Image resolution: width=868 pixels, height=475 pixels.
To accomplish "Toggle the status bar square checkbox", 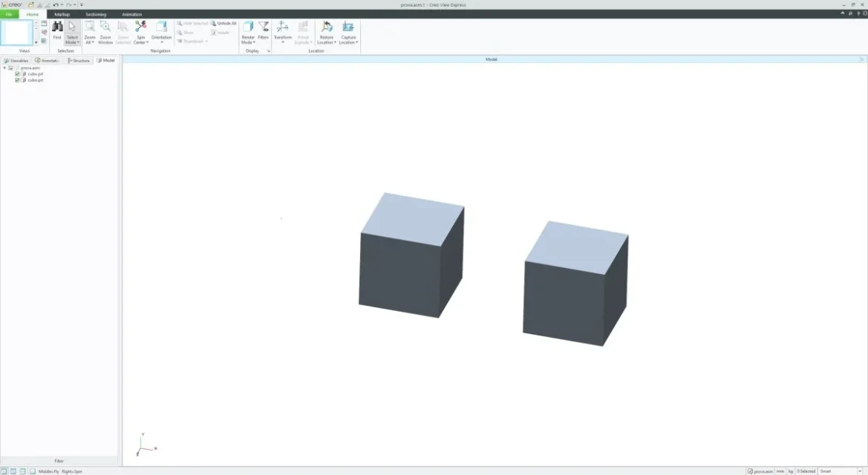I will click(32, 471).
